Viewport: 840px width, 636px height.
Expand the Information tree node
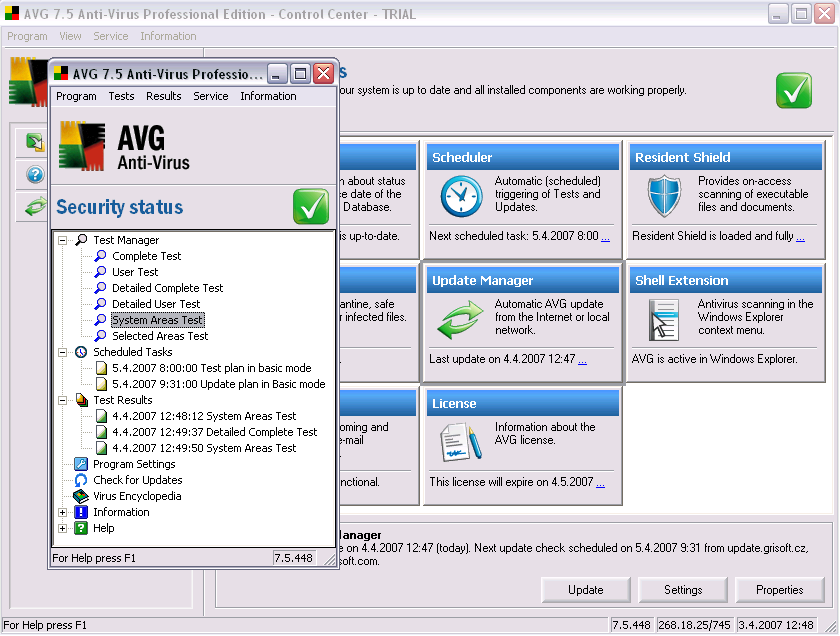pos(63,512)
